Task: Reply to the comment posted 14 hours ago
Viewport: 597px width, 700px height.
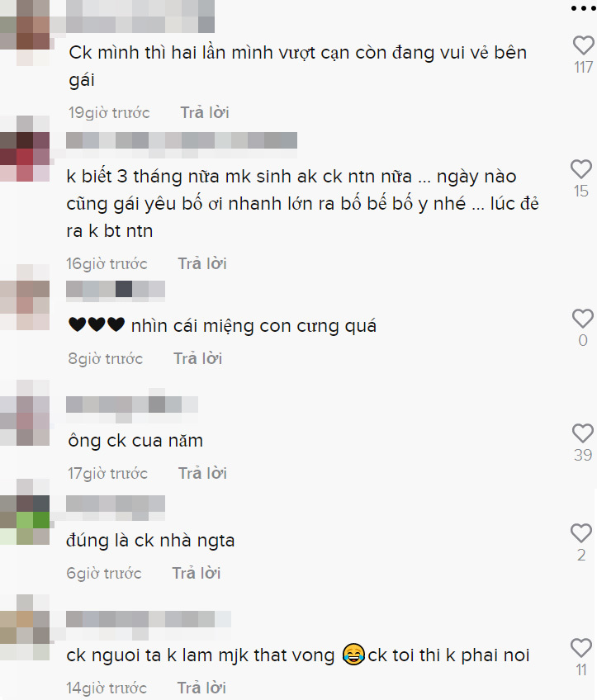Action: (x=201, y=688)
